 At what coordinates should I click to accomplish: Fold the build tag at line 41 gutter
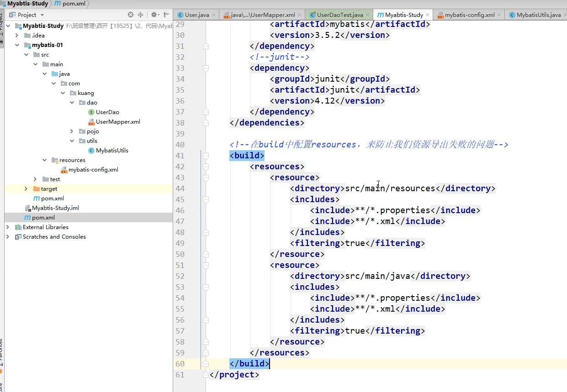pyautogui.click(x=206, y=156)
